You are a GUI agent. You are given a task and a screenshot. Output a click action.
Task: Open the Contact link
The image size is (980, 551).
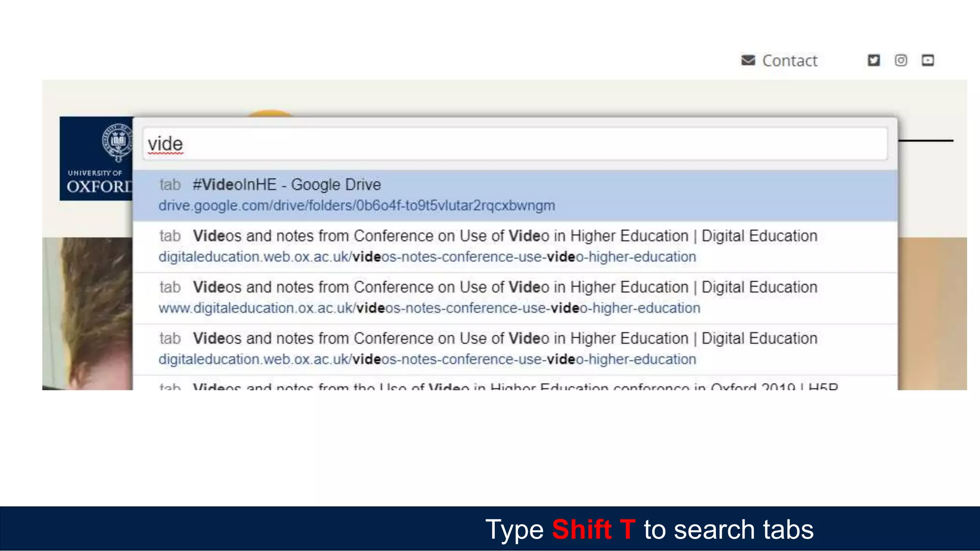pos(790,61)
